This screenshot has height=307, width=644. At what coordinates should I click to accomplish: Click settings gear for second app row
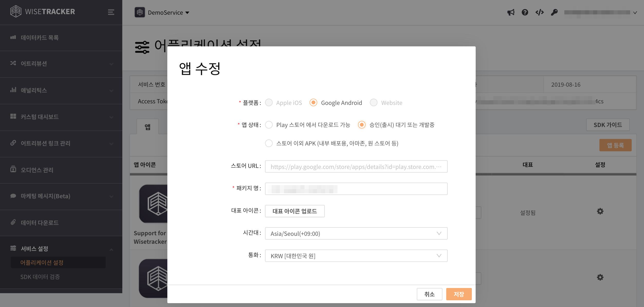(x=600, y=277)
